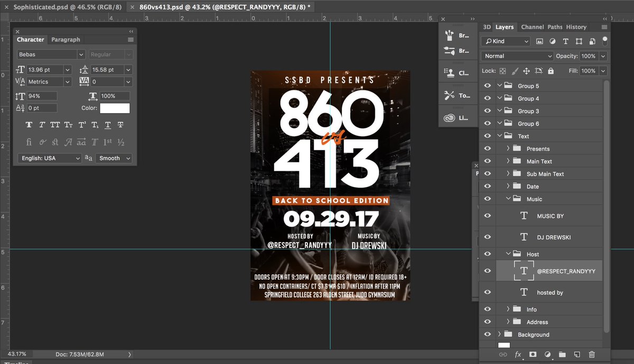Create a new group folder icon
Screen dimensions: 634x364
click(x=562, y=354)
